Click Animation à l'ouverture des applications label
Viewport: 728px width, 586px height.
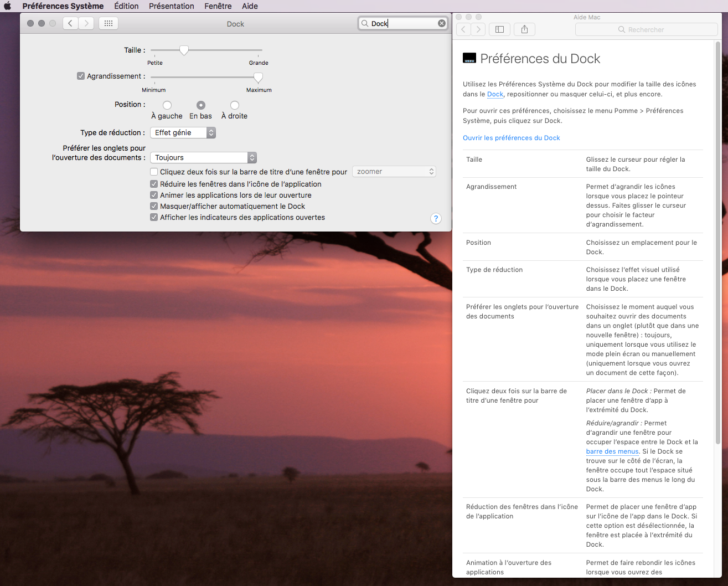point(509,567)
